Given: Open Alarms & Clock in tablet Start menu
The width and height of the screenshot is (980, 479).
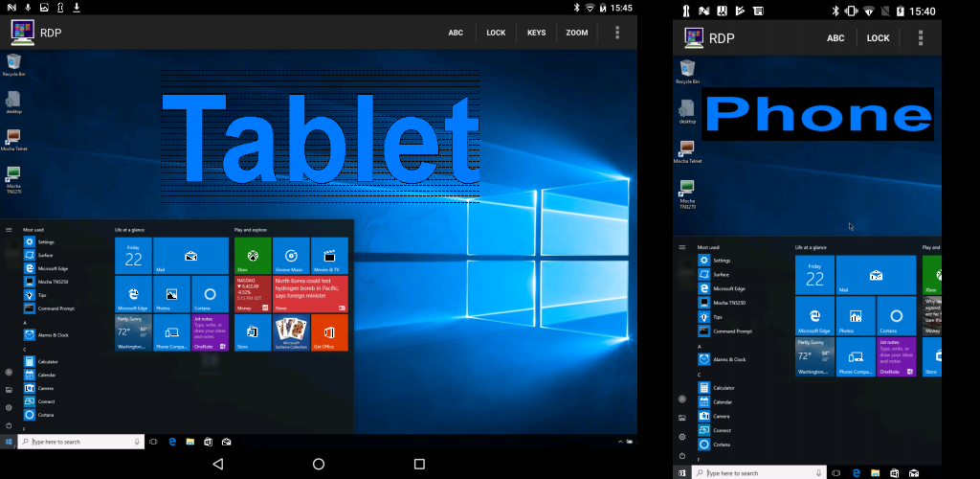Looking at the screenshot, I should point(46,334).
